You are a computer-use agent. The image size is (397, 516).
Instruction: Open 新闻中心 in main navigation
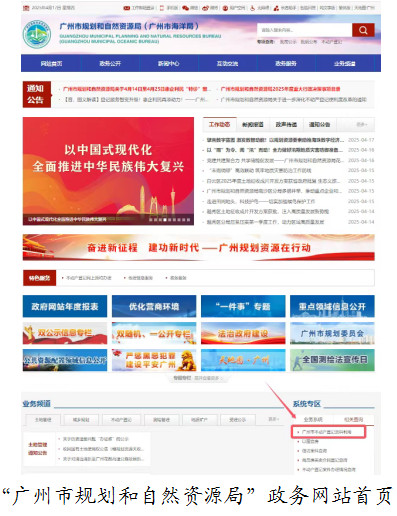(168, 63)
